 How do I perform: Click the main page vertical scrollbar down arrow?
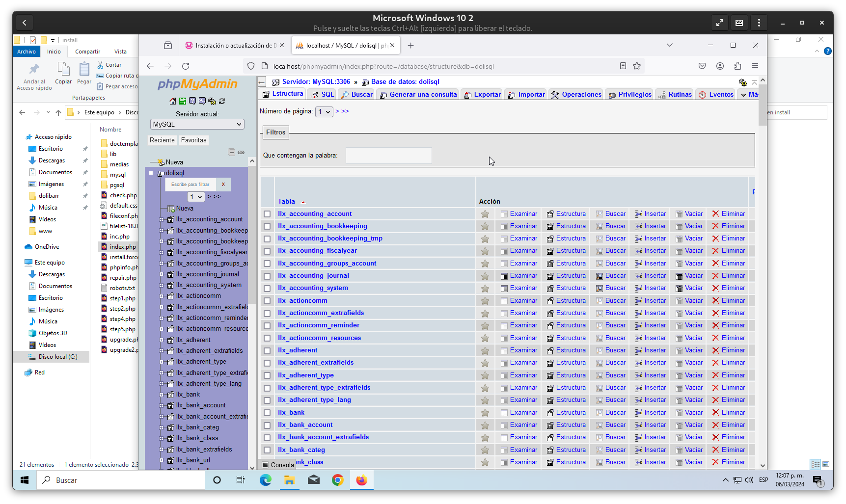763,465
